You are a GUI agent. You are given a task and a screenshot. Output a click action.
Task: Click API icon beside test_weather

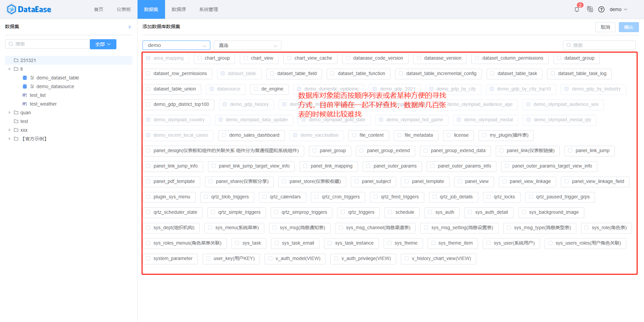coord(25,104)
